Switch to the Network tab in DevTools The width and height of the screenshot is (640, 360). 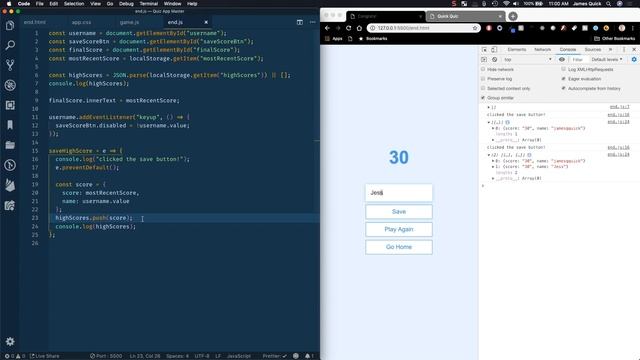click(542, 49)
